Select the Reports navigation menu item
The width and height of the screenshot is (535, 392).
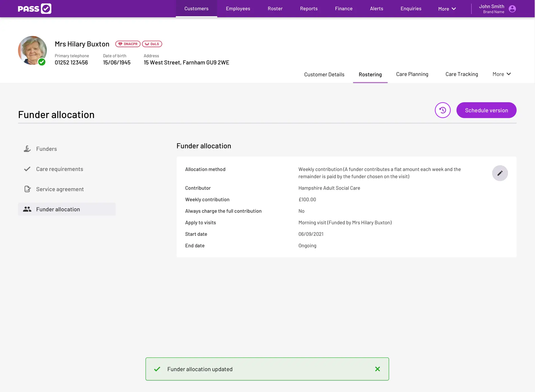pos(309,8)
